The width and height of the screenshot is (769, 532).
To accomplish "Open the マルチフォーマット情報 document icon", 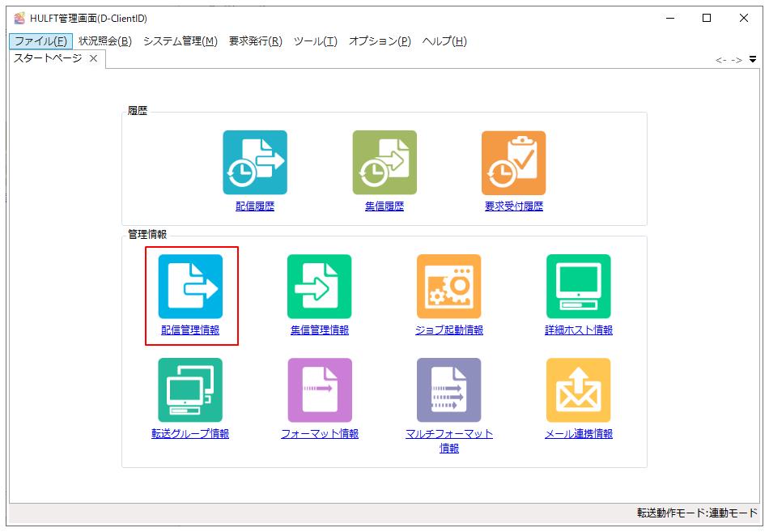I will click(449, 390).
